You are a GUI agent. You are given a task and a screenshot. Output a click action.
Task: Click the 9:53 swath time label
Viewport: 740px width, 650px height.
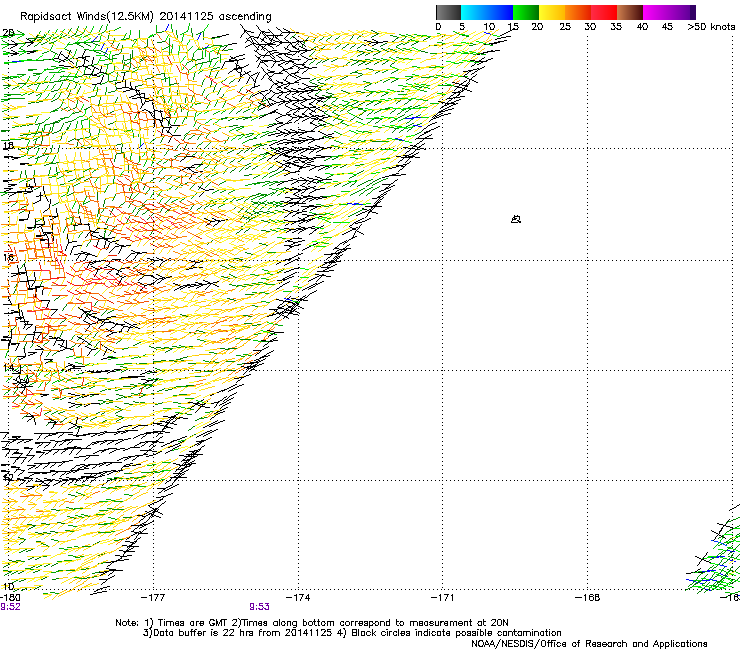tap(260, 607)
